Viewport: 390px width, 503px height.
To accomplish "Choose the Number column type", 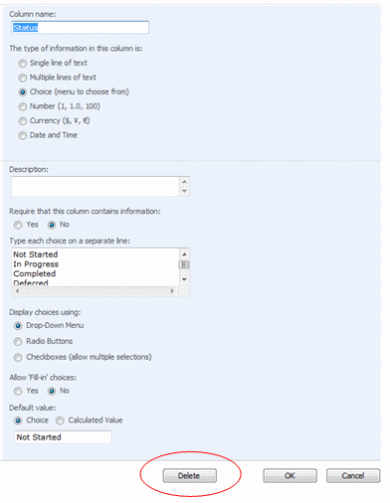I will (x=23, y=106).
